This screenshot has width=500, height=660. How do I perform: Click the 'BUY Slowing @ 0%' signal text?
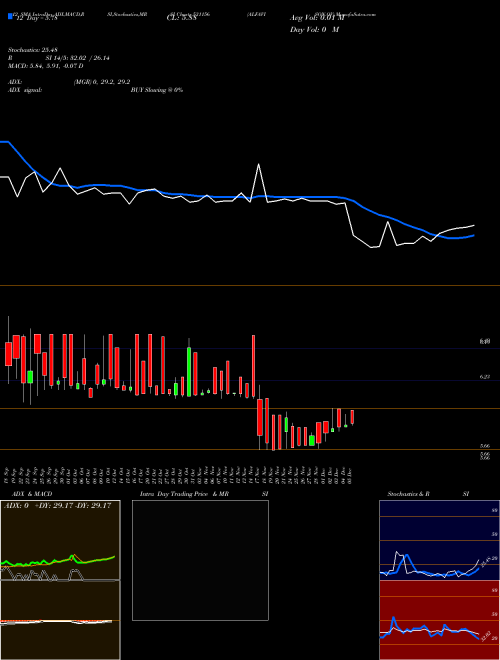[157, 90]
